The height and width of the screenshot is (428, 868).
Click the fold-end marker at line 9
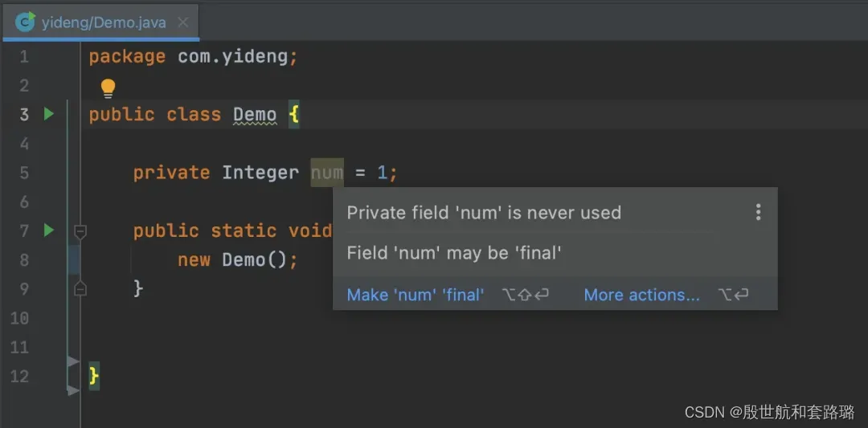(x=80, y=288)
